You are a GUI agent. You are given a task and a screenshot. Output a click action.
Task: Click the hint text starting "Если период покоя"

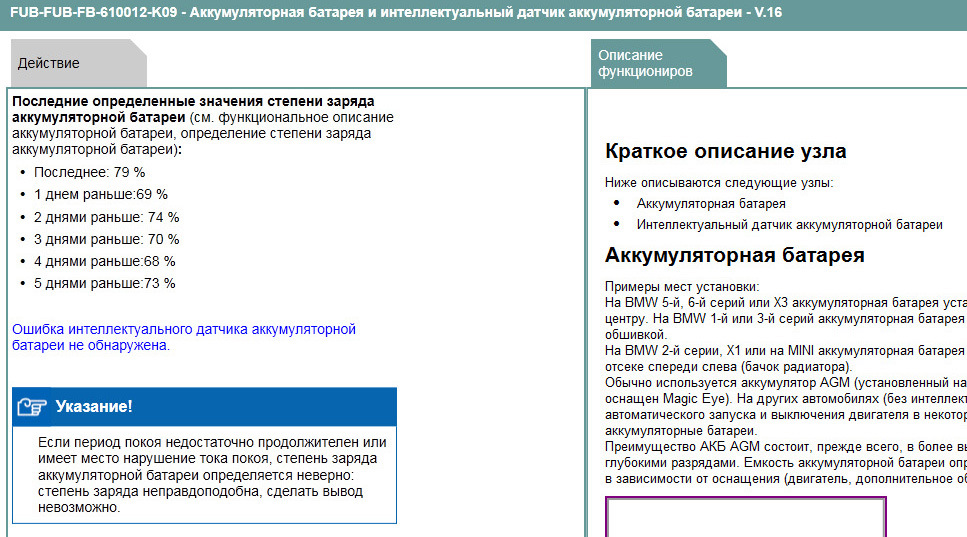pos(212,475)
